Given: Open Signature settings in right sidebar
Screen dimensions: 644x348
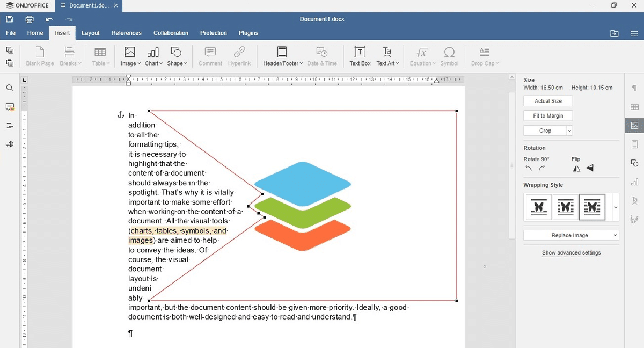Looking at the screenshot, I should (x=635, y=219).
